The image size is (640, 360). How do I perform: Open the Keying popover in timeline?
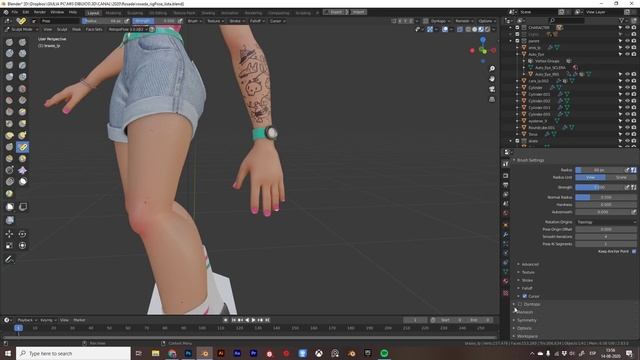click(48, 320)
